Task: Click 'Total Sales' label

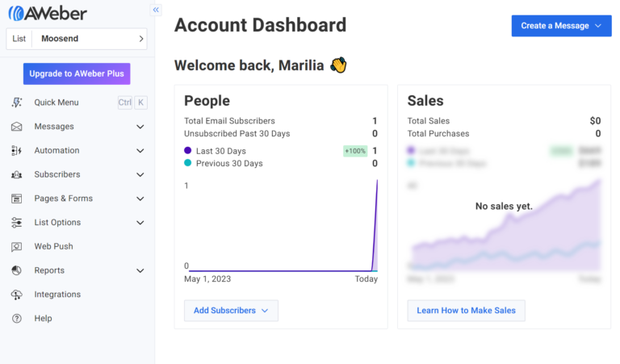Action: click(x=429, y=121)
